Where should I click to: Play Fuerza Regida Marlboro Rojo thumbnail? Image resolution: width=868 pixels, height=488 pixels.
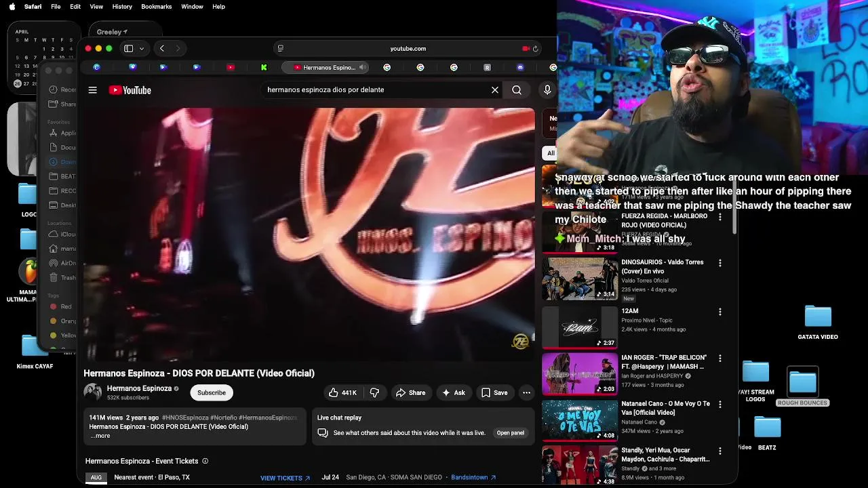580,232
